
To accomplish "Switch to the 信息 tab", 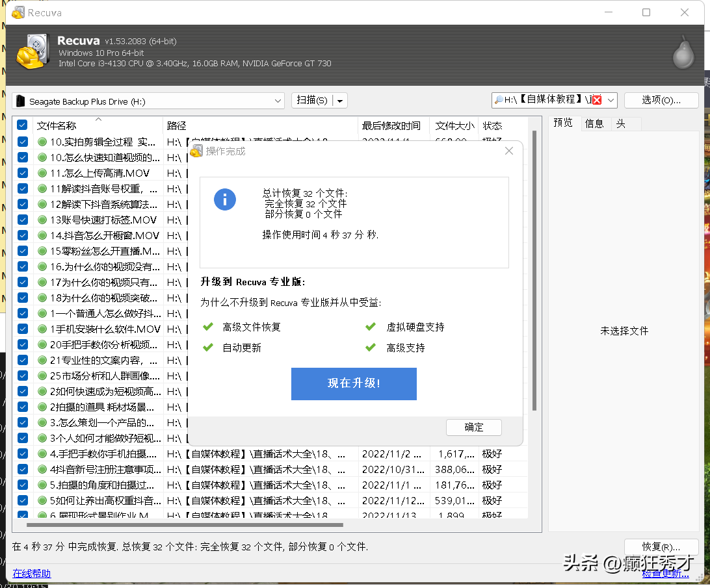I will [x=594, y=123].
